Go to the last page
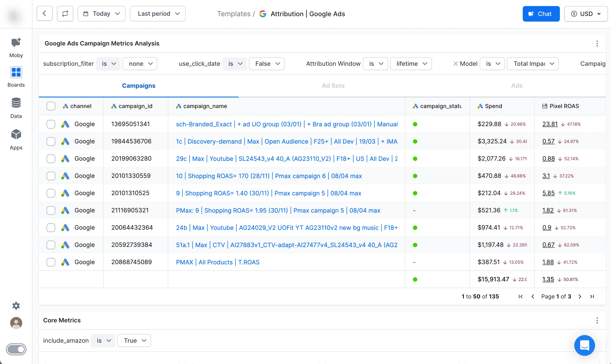This screenshot has height=364, width=611. (592, 297)
